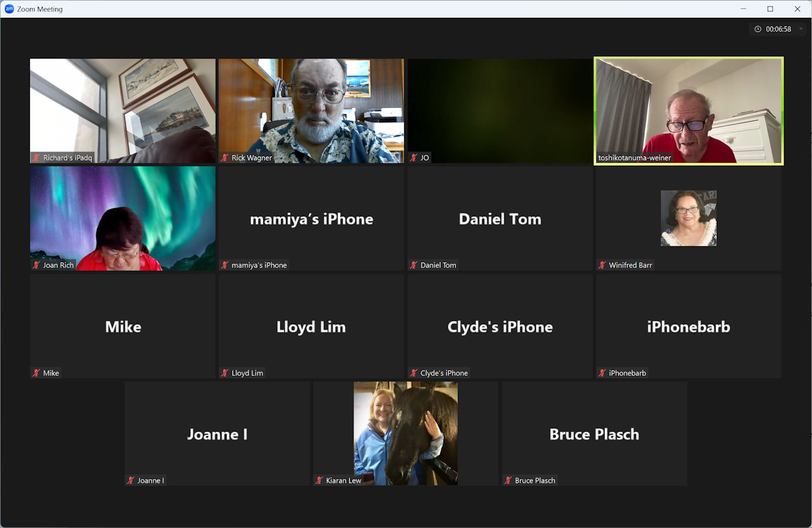Select Richard's iPadq video tile
Viewport: 812px width, 528px height.
122,111
